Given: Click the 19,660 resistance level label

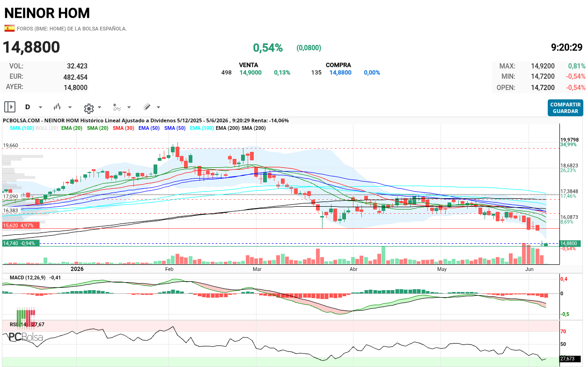Looking at the screenshot, I should coord(11,146).
